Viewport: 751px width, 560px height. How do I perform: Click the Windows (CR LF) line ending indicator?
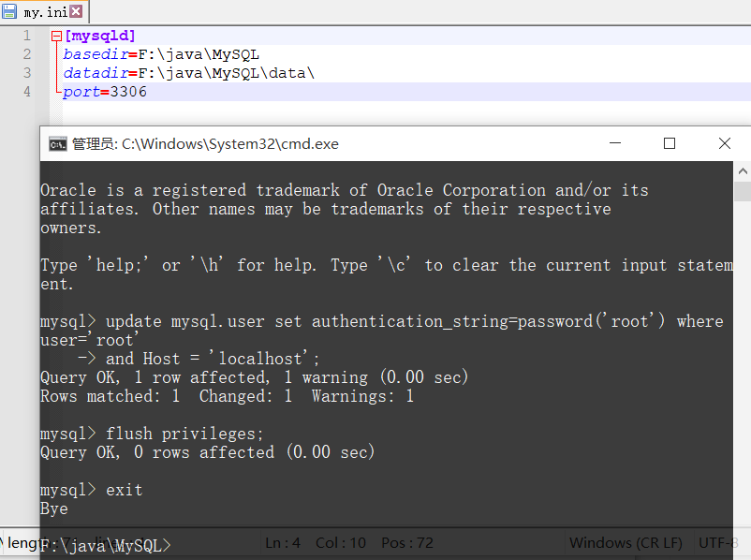625,543
